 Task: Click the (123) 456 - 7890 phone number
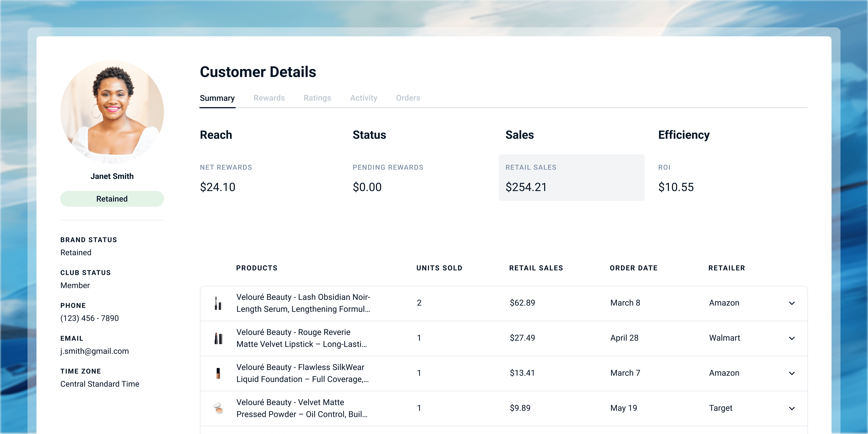(90, 318)
